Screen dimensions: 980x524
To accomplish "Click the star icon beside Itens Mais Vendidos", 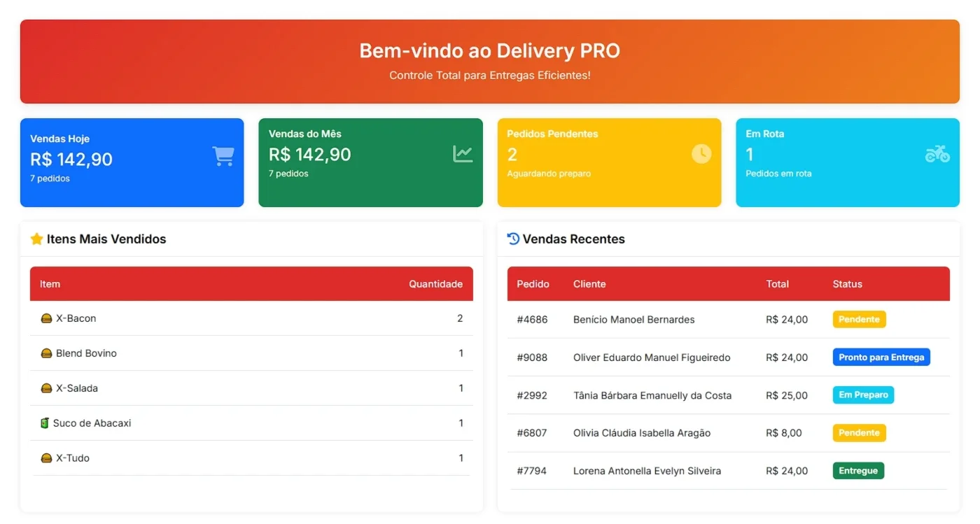I will tap(37, 239).
